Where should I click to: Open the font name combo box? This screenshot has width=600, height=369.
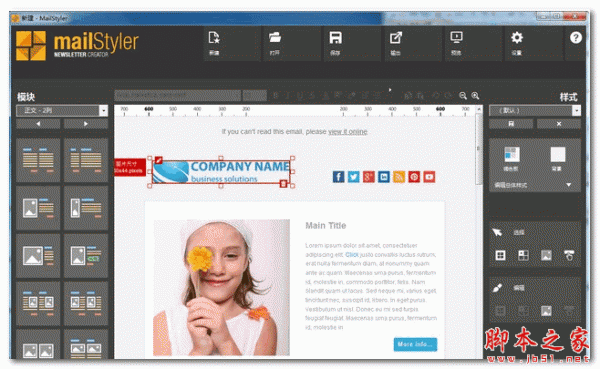(x=178, y=95)
